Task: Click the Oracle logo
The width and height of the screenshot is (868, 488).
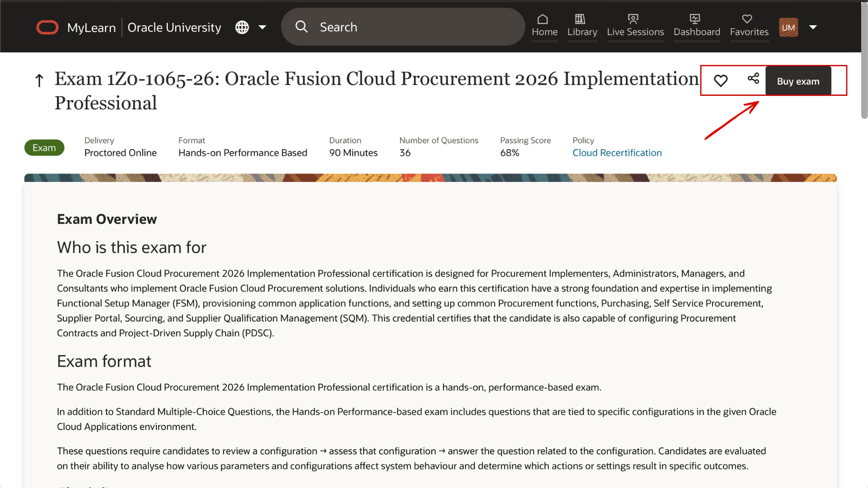Action: click(47, 27)
